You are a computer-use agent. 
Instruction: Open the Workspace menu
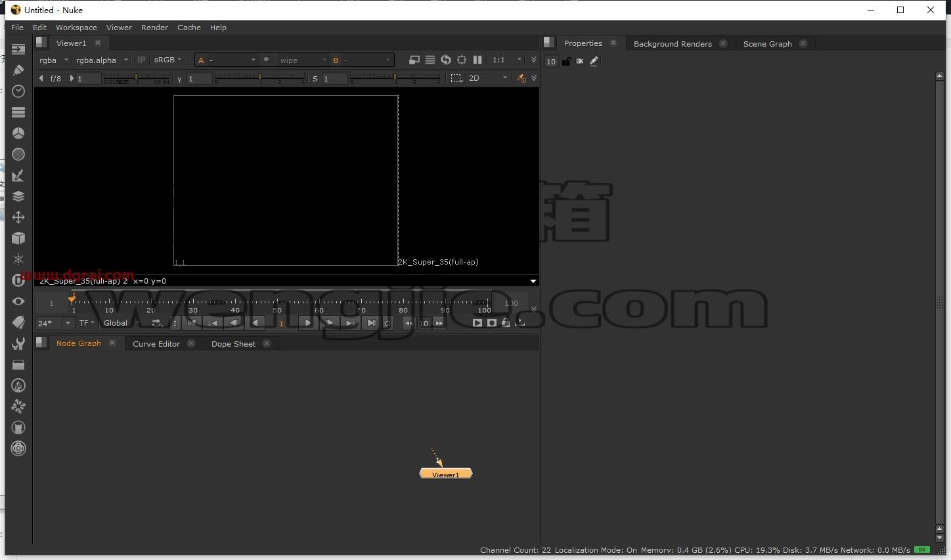76,28
